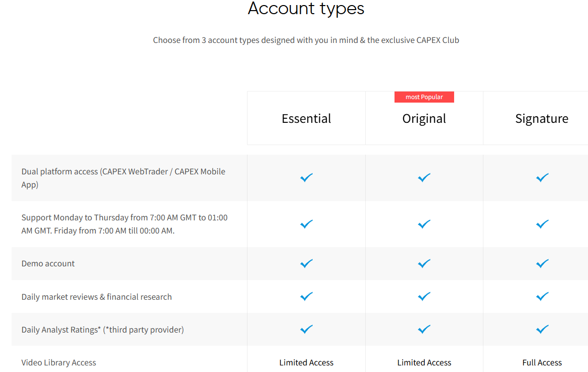Click the Essential checkmark for Daily Analyst Ratings
Image resolution: width=588 pixels, height=372 pixels.
click(306, 329)
